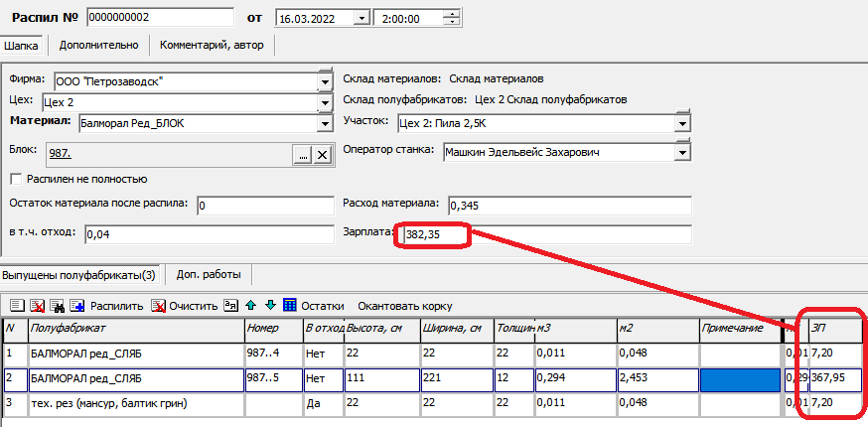868x427 pixels.
Task: Switch to the Дополнительно tab
Action: click(x=99, y=45)
